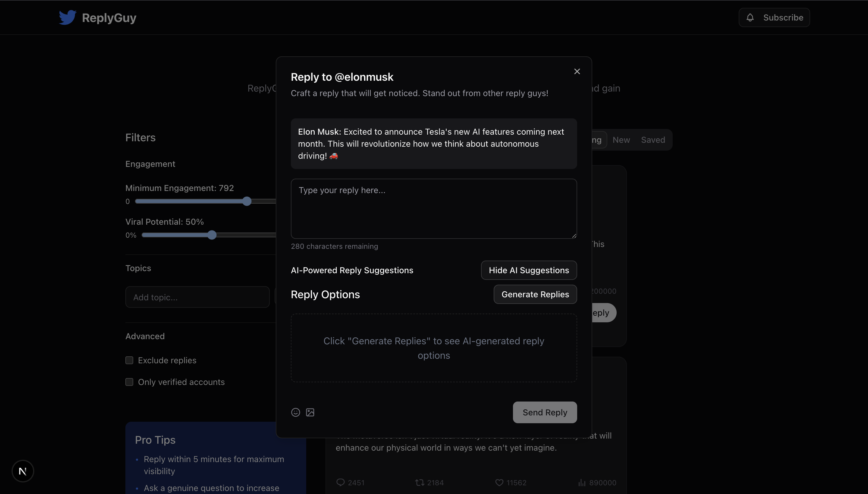Click the 'Reply to @elonmusk' title
The width and height of the screenshot is (868, 494).
[342, 77]
